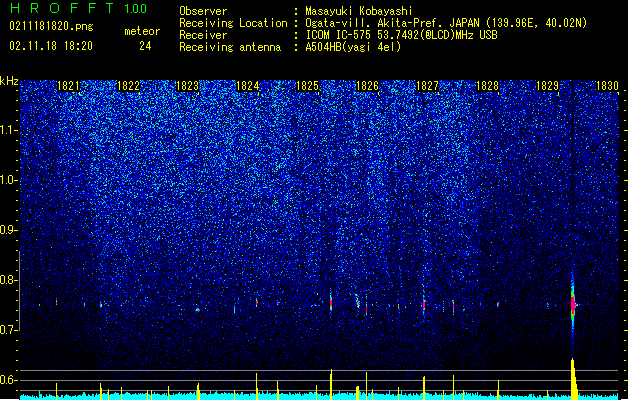Click the 1825 time marker

click(307, 86)
